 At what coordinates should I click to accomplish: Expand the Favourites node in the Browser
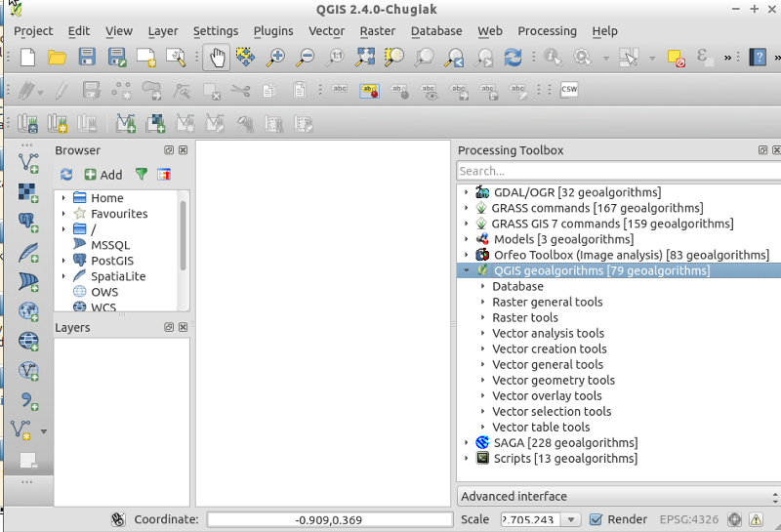(63, 213)
